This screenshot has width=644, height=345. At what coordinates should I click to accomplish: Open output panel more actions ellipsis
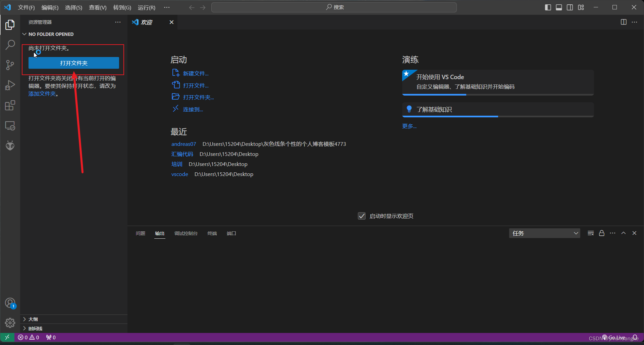click(612, 233)
